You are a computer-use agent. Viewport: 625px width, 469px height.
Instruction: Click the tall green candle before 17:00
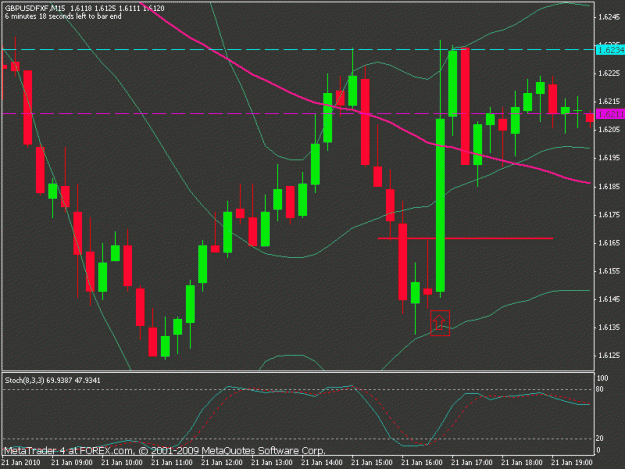pyautogui.click(x=440, y=205)
